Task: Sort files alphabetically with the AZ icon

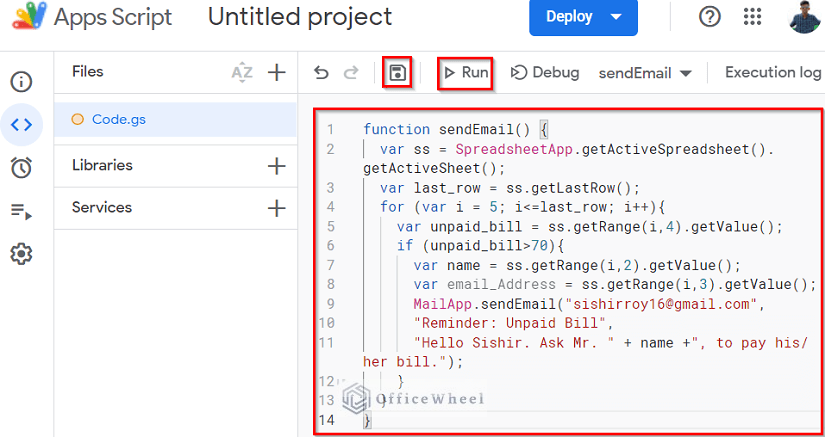Action: tap(242, 72)
